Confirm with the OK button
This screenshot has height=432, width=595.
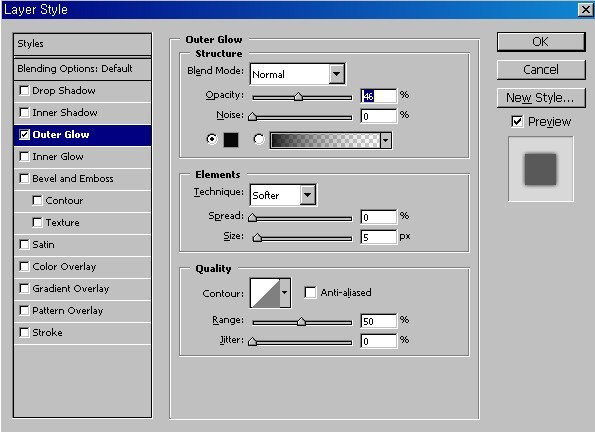point(541,42)
